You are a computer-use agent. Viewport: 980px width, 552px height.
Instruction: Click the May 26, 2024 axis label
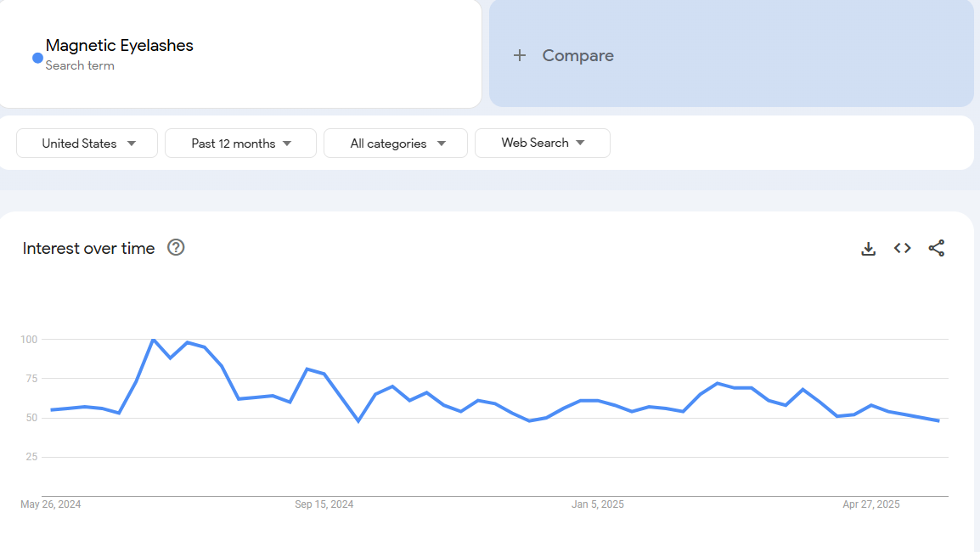pos(51,504)
